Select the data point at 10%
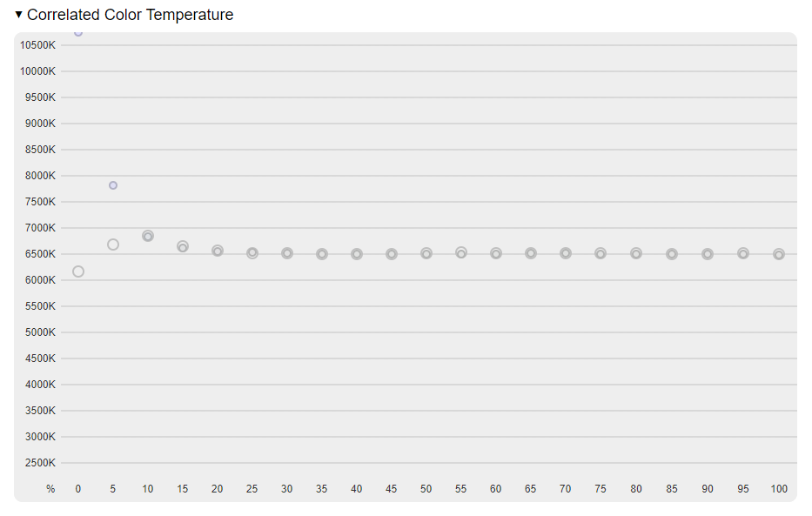 pos(148,236)
